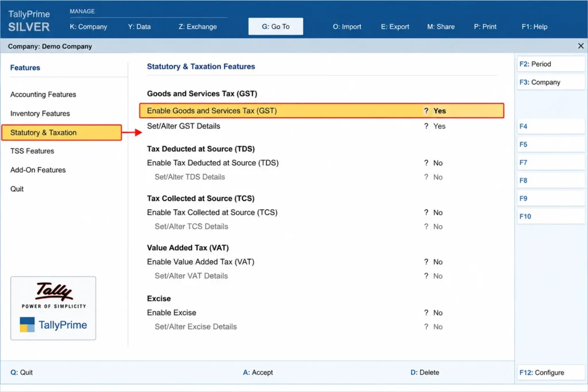Click the F7 side button
588x392 pixels.
tap(551, 162)
